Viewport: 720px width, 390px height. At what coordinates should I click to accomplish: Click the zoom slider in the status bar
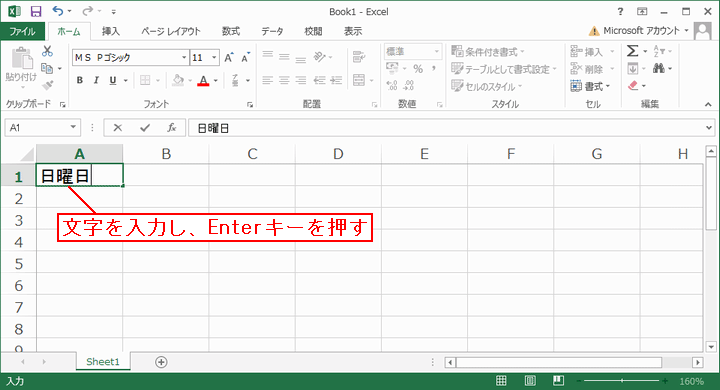point(622,381)
